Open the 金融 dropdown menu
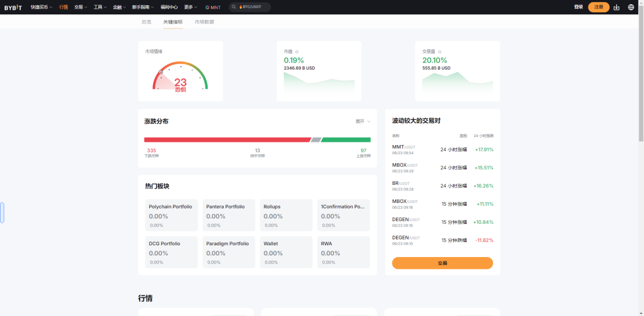The height and width of the screenshot is (316, 644). [x=119, y=7]
